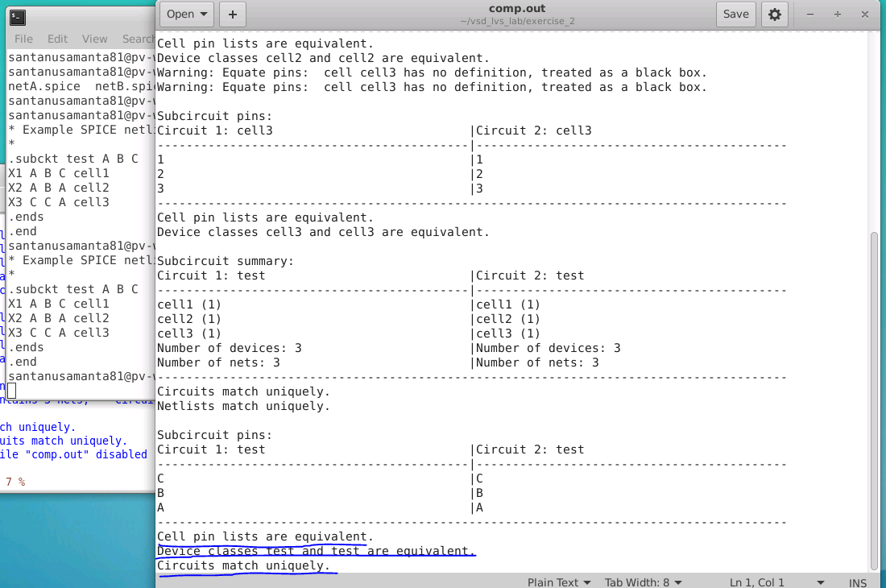Open the Ln 1, Col 1 go-to-line dropdown
This screenshot has height=588, width=886.
pyautogui.click(x=756, y=582)
